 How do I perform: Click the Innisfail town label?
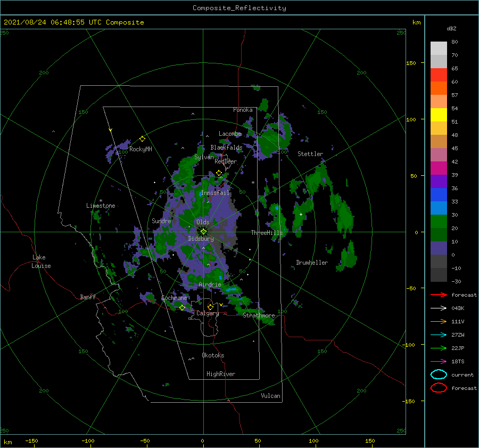tap(215, 193)
